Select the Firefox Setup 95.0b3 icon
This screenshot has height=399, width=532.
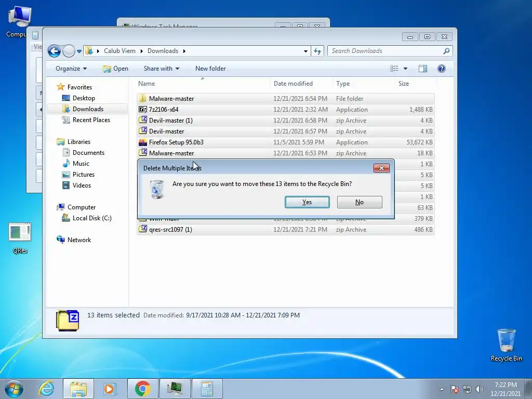[142, 142]
